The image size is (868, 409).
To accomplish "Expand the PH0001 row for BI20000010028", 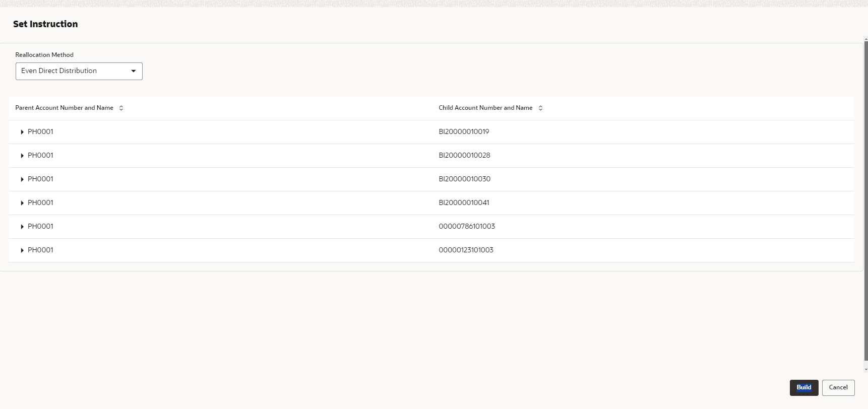I will click(22, 156).
